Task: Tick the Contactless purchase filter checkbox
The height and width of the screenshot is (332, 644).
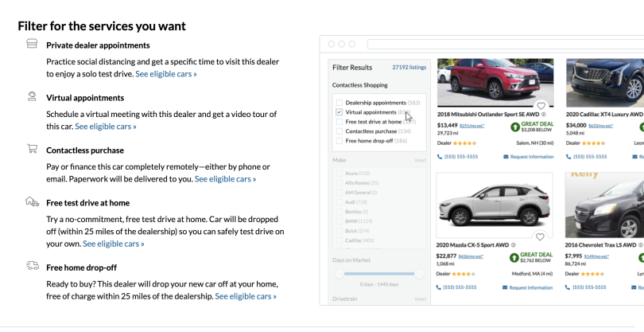Action: [339, 131]
